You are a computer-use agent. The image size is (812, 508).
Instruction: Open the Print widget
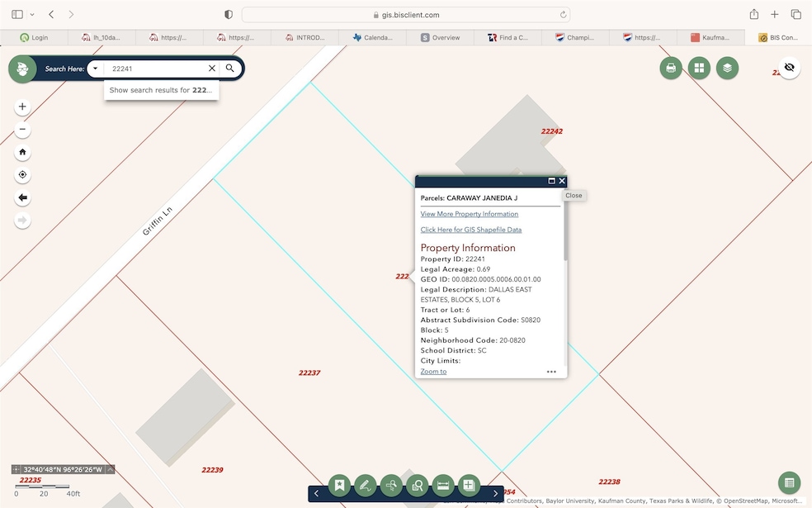pos(671,69)
